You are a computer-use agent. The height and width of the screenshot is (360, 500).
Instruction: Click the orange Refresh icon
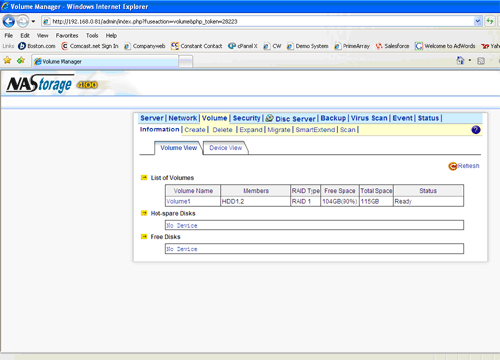(x=452, y=166)
